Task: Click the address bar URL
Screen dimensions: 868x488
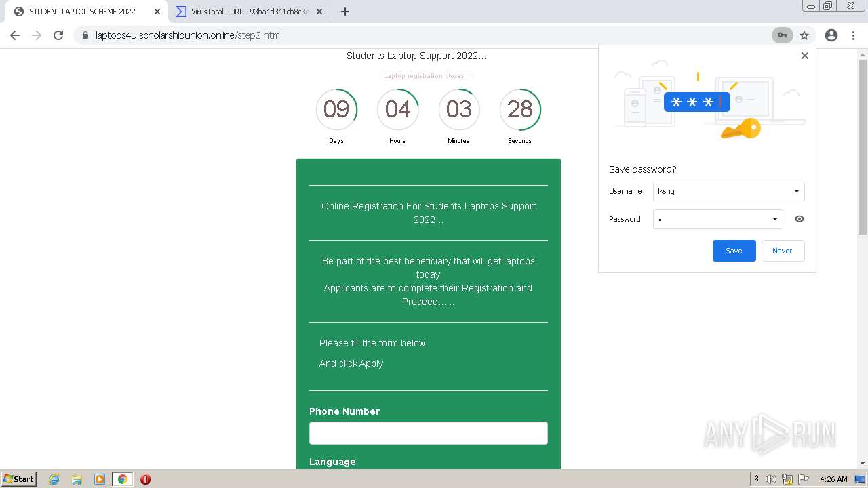Action: tap(189, 35)
